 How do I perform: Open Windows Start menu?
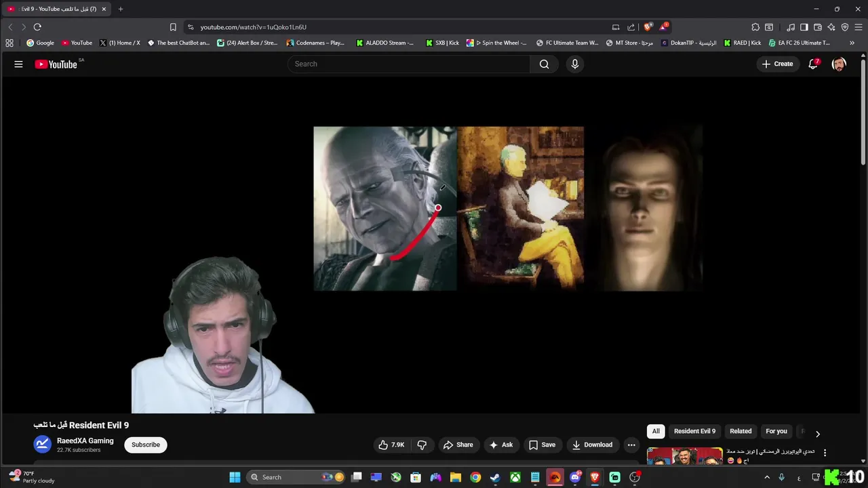[x=235, y=477]
